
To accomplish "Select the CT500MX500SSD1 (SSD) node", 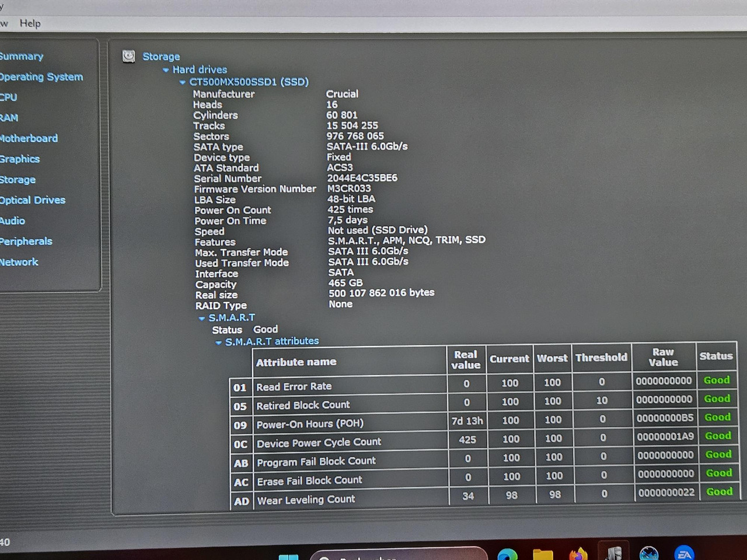I will (x=249, y=82).
